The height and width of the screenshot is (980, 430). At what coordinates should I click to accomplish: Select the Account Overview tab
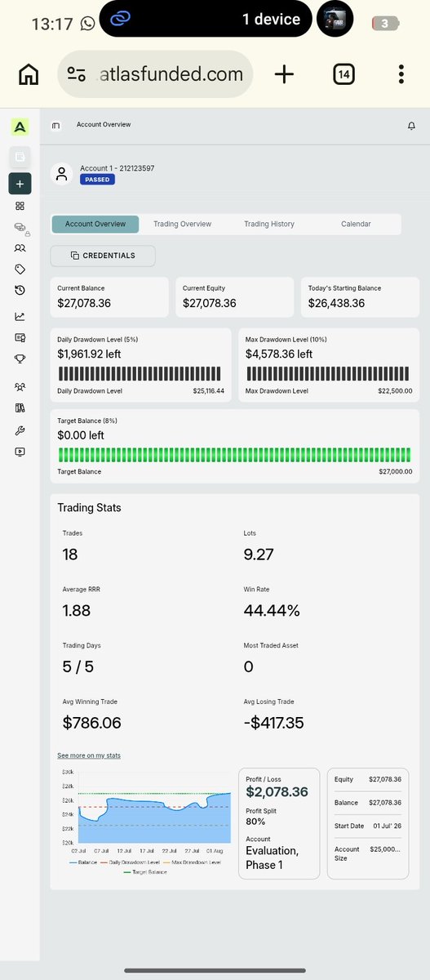[x=95, y=224]
